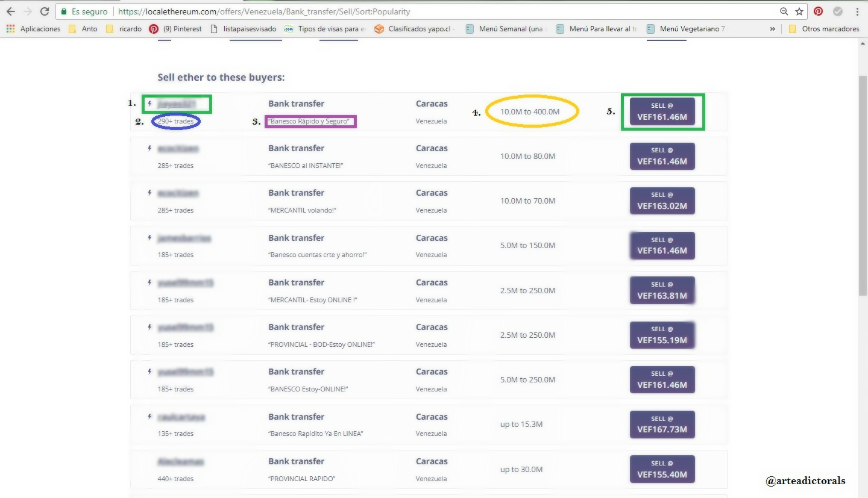Click 'Bank transfer' in the 'PROVINCIAL RAPIDO' row
This screenshot has height=498, width=868.
(297, 461)
